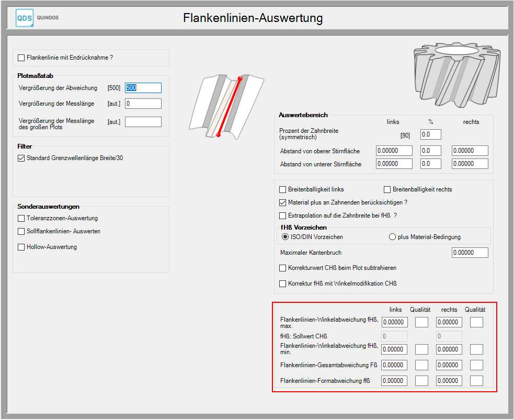The image size is (514, 420).
Task: Click 'Gesamtabweichung Fß' right Qualität box
Action: [x=476, y=365]
